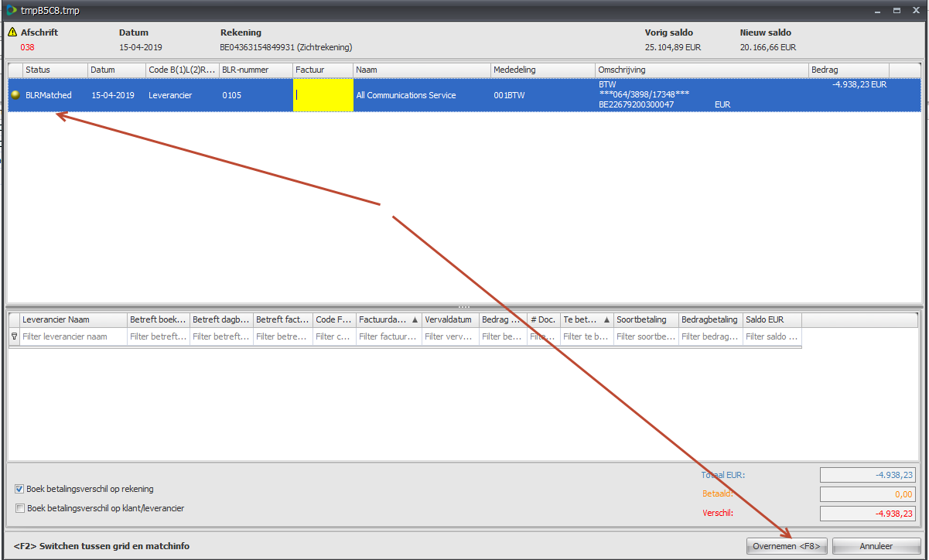Sort by Leverancier Naam column header

pos(73,319)
